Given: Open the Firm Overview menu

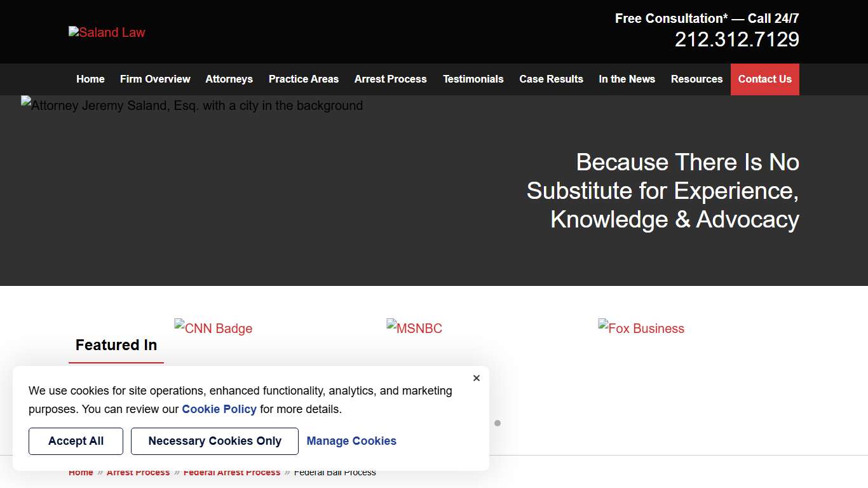Looking at the screenshot, I should tap(155, 79).
